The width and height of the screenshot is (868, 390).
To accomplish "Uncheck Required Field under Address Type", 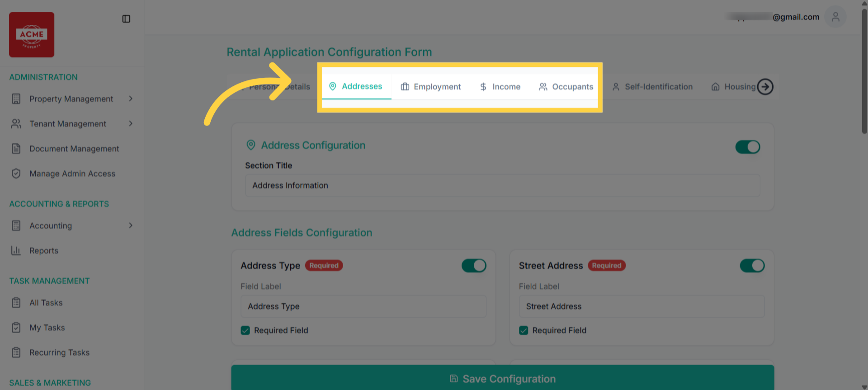I will coord(245,330).
